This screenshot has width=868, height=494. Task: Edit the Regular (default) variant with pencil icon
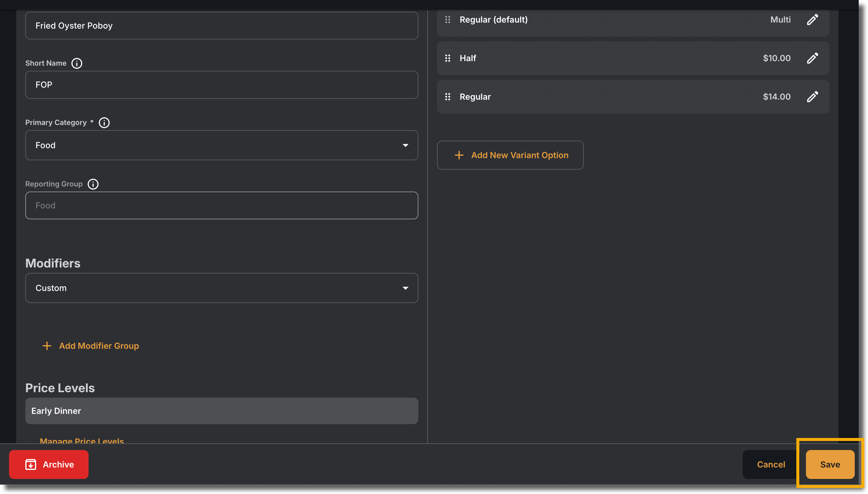812,20
